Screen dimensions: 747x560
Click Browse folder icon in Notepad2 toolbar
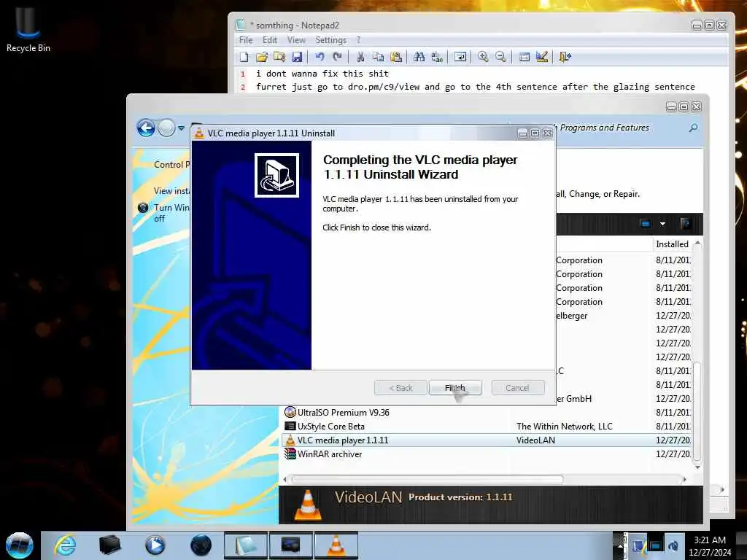click(x=279, y=57)
